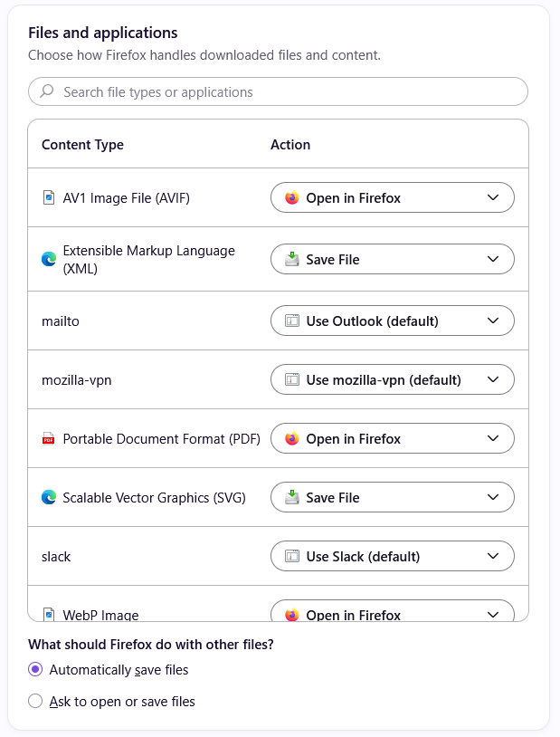This screenshot has width=560, height=737.
Task: Click save icon in SVG action
Action: point(292,497)
